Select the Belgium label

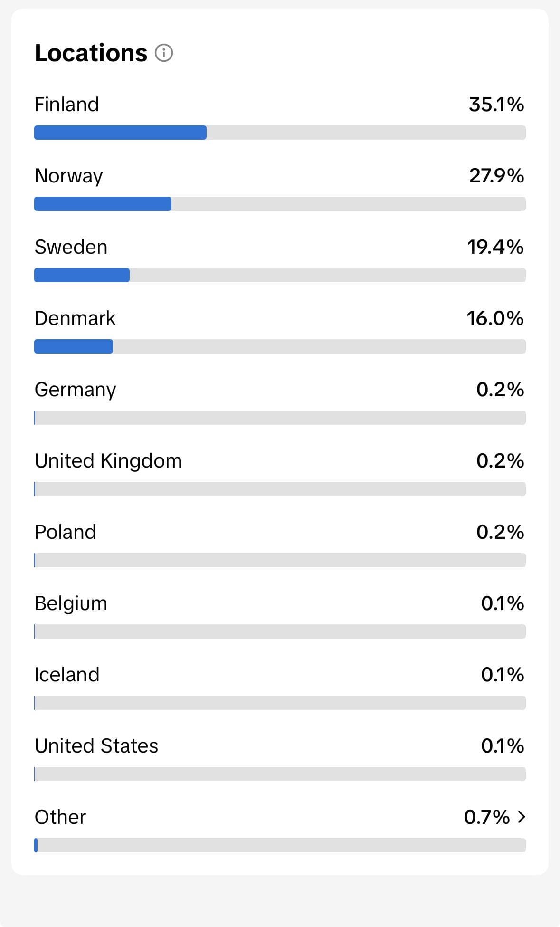pyautogui.click(x=71, y=604)
